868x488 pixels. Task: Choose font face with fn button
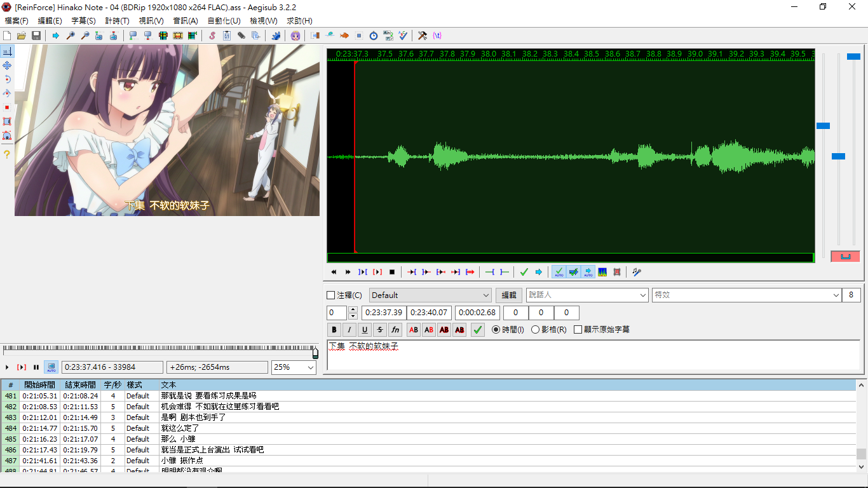pyautogui.click(x=395, y=330)
